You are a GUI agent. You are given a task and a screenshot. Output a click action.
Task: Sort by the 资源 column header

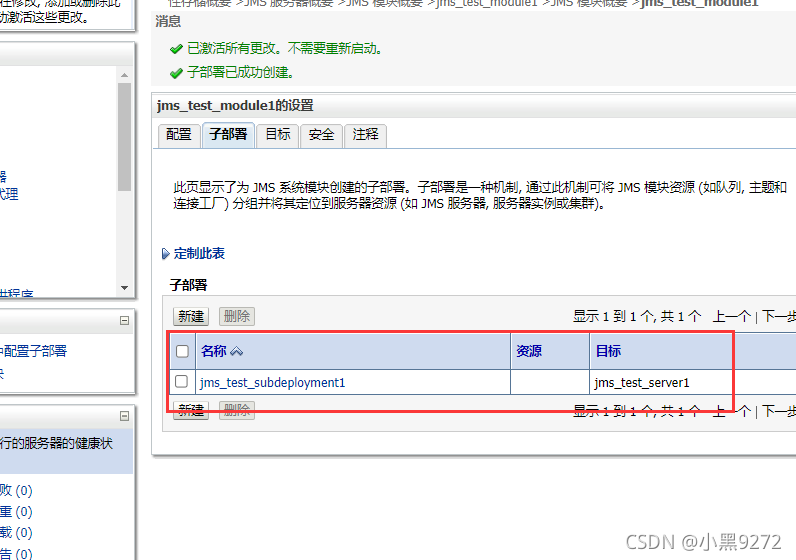[x=529, y=351]
